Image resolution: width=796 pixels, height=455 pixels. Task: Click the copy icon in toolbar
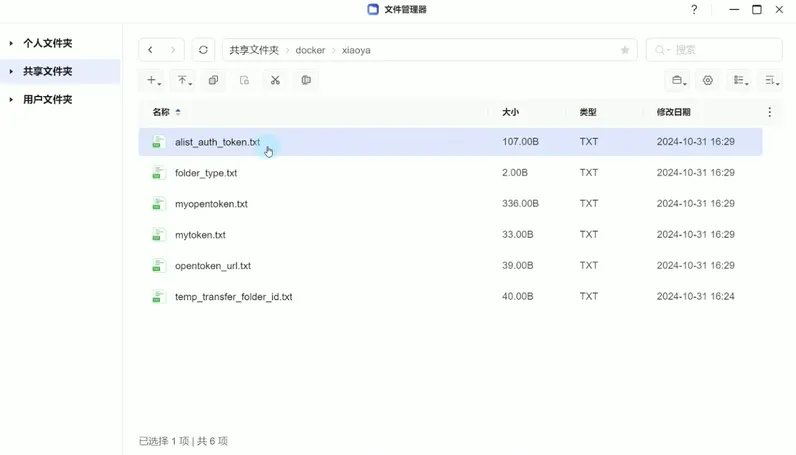pyautogui.click(x=213, y=80)
